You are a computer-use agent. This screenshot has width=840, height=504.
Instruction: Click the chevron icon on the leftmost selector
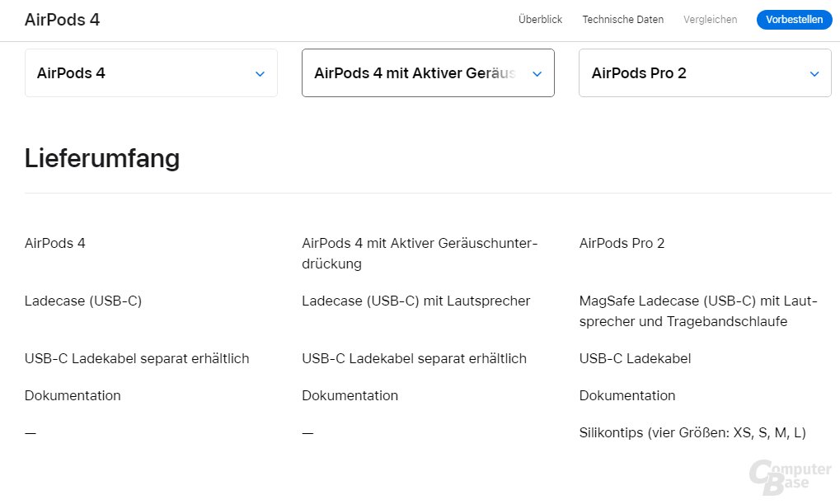pyautogui.click(x=260, y=73)
